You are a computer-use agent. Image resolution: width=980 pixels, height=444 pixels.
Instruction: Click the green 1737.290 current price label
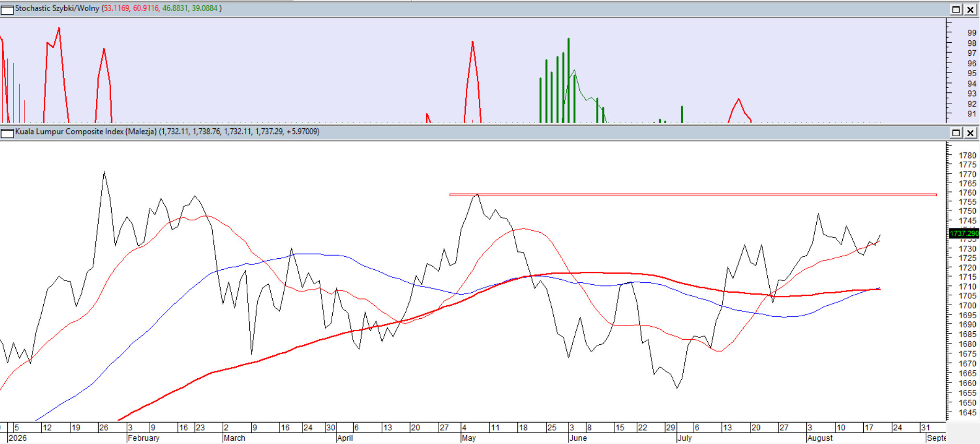(964, 233)
